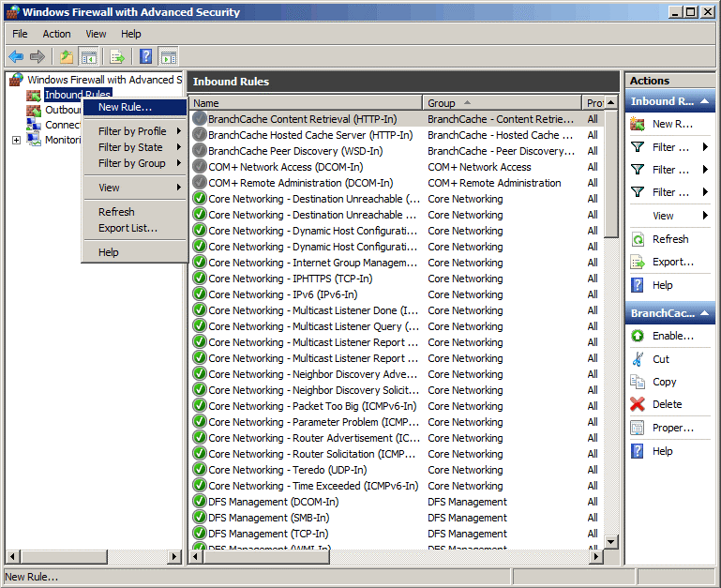Click the Proper... action link
Screen dimensions: 721x588
(x=673, y=428)
